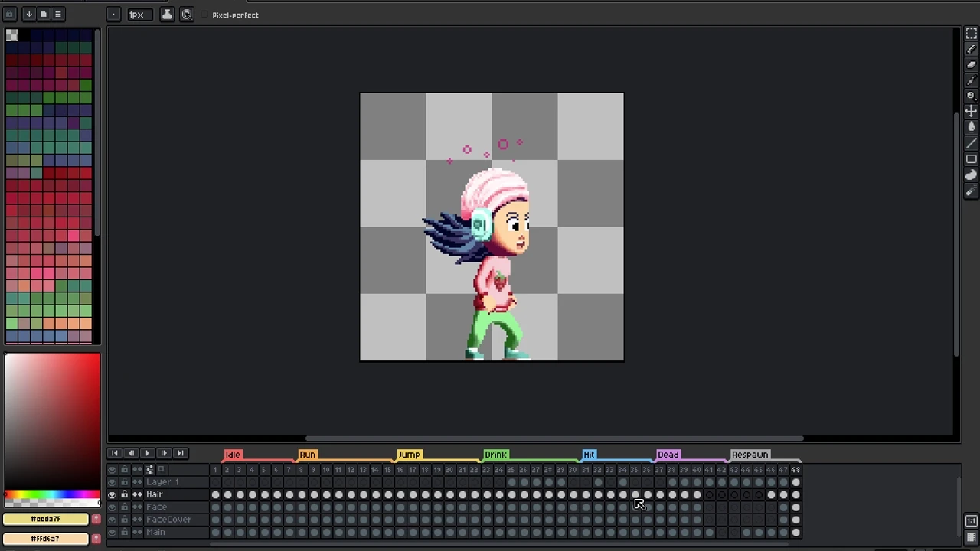Select the Face layer name
The image size is (980, 551).
[156, 507]
